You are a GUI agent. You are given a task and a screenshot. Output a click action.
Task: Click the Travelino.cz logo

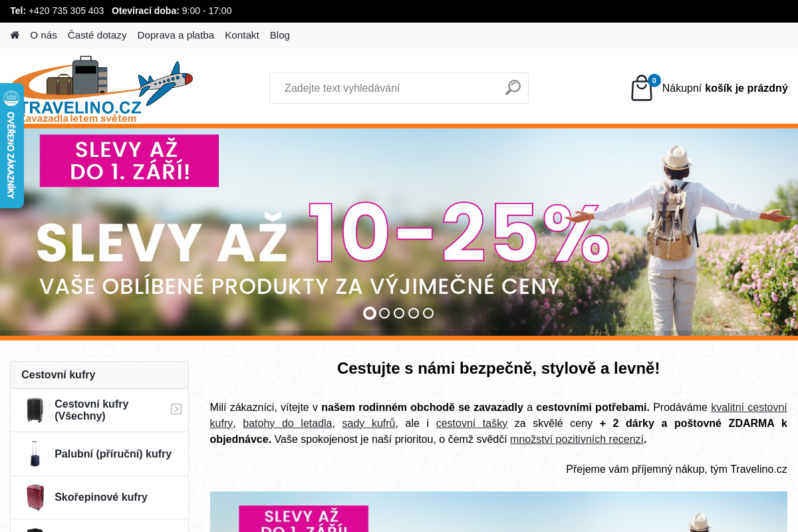pyautogui.click(x=101, y=90)
